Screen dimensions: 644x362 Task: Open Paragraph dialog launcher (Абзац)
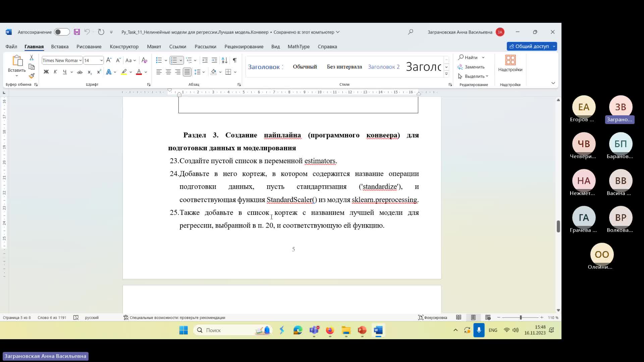pyautogui.click(x=239, y=84)
